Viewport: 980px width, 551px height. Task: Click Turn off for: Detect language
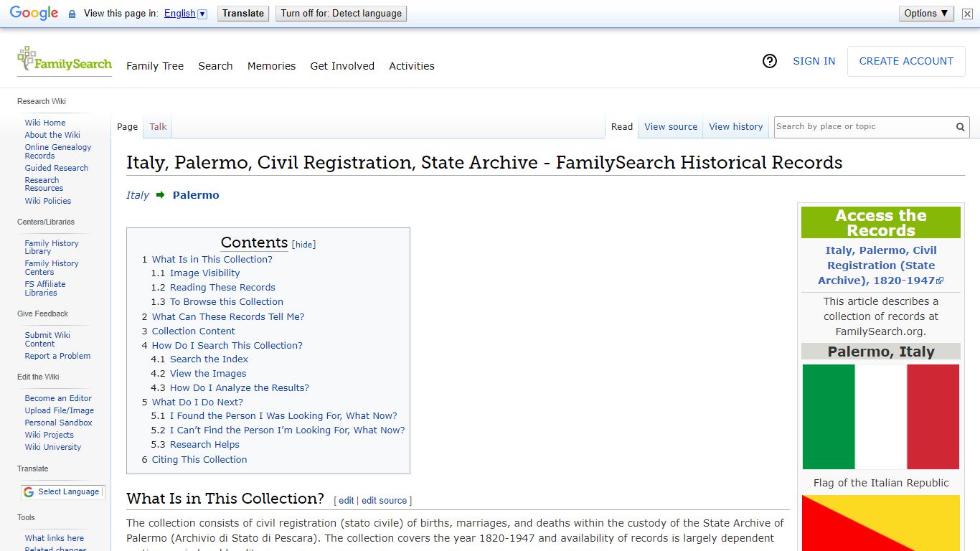tap(341, 14)
